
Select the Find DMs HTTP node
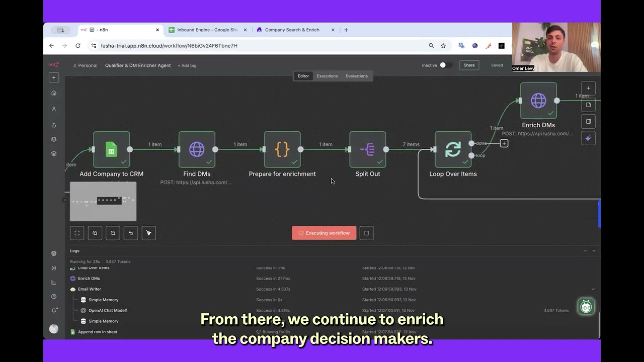click(x=197, y=149)
